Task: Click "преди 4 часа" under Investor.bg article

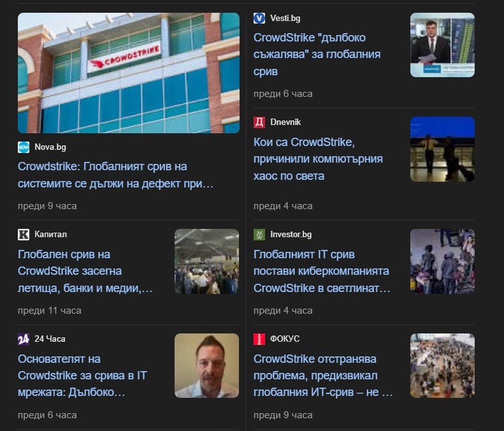Action: [283, 310]
